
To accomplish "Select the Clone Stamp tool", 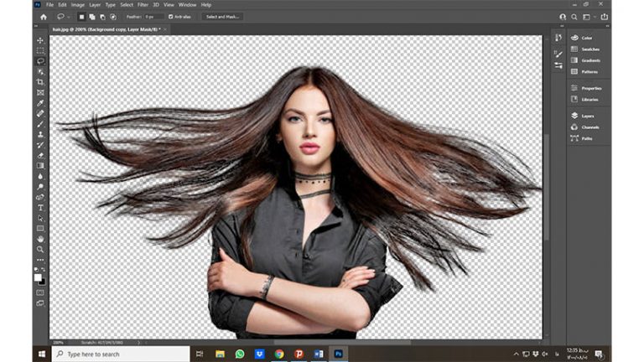I will click(x=40, y=135).
